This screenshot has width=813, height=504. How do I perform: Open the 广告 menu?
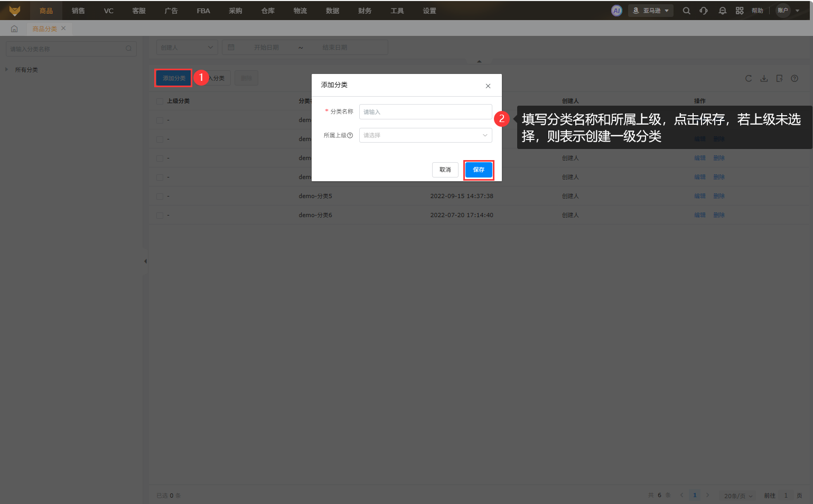(x=171, y=11)
